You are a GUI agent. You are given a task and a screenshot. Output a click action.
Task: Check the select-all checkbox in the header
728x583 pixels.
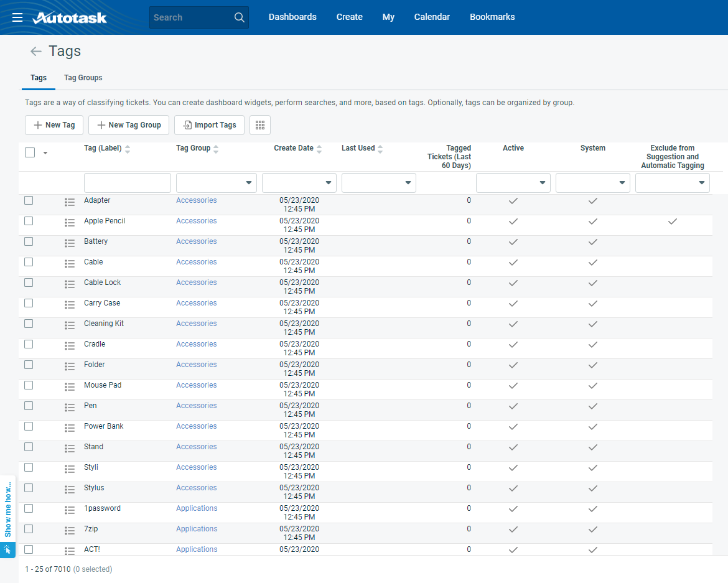coord(29,151)
